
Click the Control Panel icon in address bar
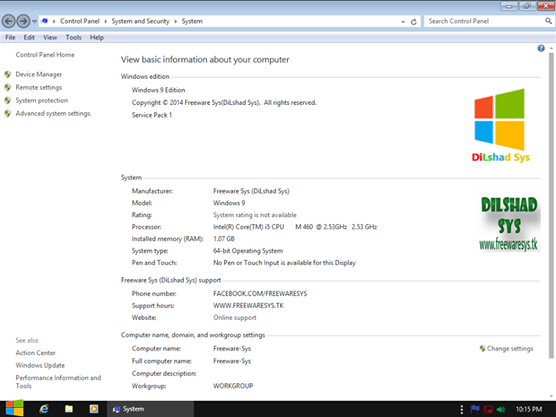tap(45, 21)
